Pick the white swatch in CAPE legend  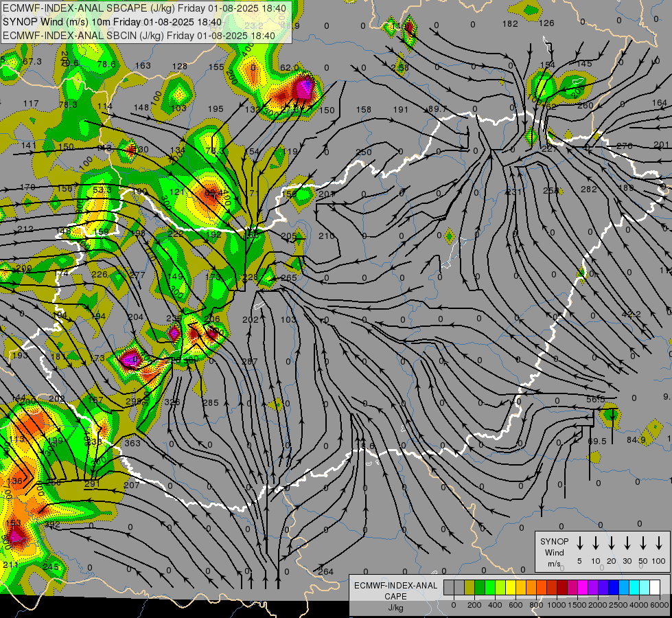656,588
